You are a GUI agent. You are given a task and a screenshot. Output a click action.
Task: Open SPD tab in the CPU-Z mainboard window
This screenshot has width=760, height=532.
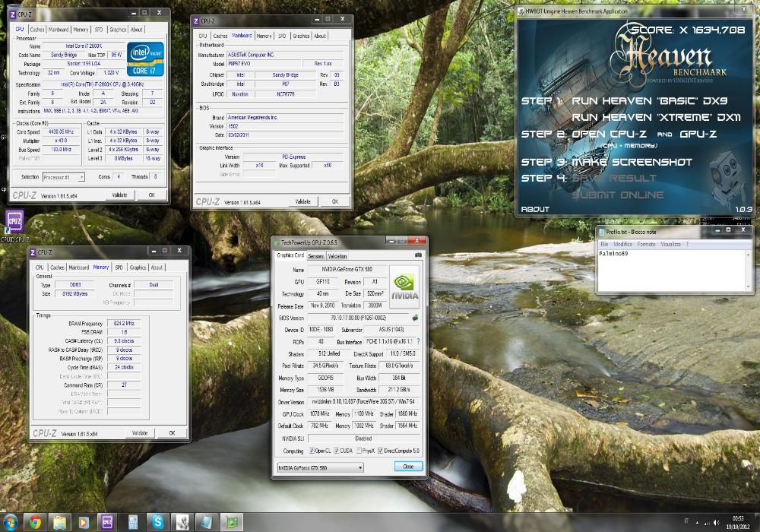click(282, 36)
